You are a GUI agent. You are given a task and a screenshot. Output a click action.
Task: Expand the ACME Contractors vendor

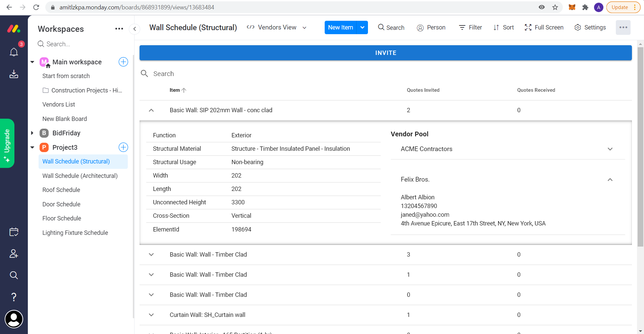click(610, 149)
